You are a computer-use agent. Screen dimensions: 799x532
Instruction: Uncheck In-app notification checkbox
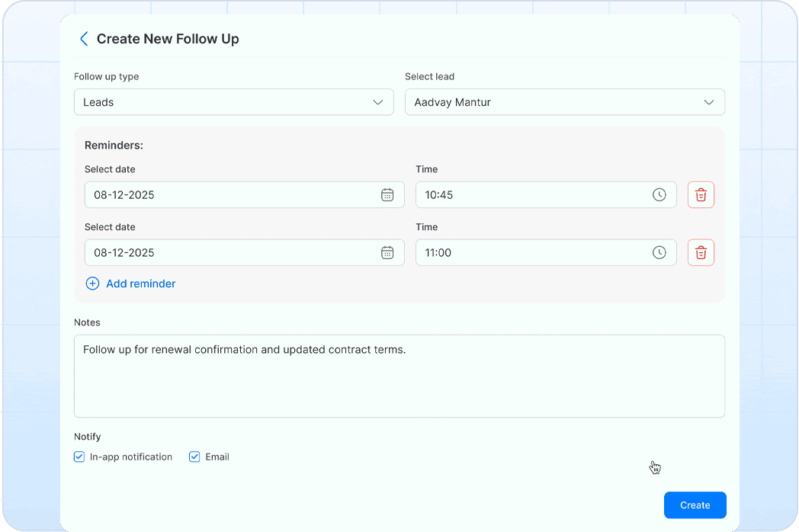79,457
